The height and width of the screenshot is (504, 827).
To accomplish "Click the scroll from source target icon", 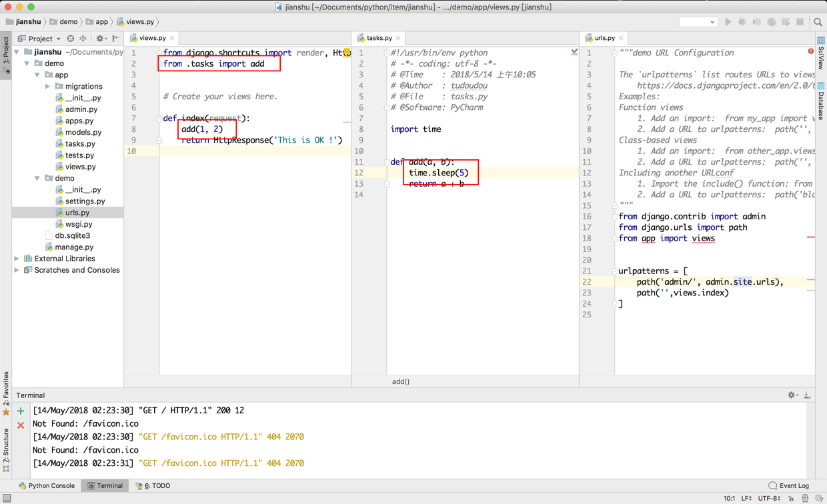I will tap(71, 39).
